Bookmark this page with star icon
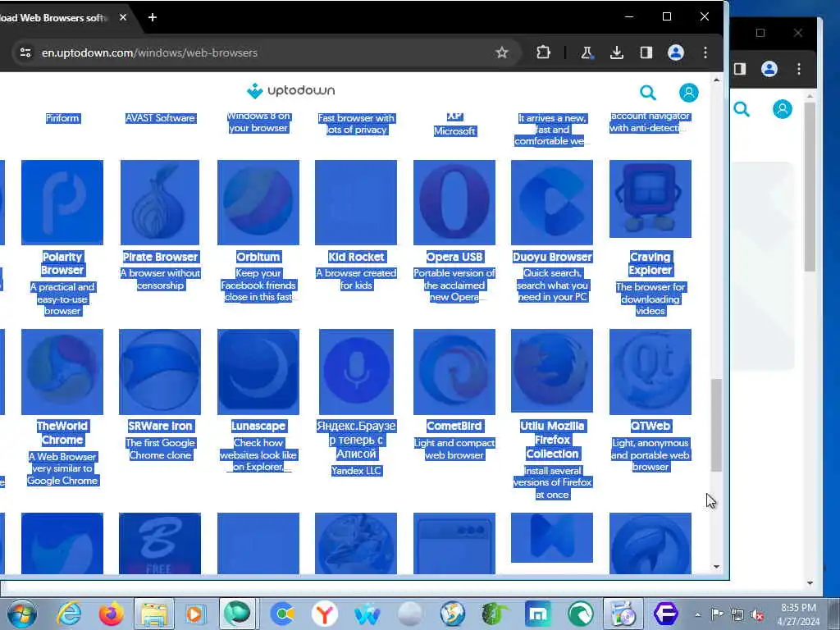The image size is (840, 630). (501, 52)
